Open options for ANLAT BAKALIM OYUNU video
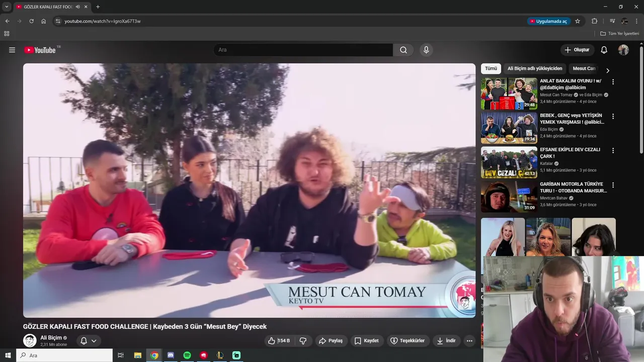Screen dimensions: 644x362 point(613,81)
